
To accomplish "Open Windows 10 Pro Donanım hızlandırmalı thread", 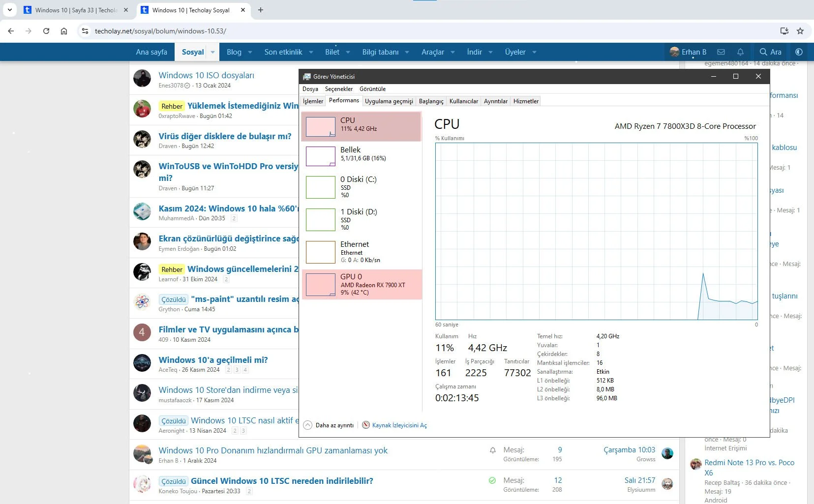I will click(273, 450).
